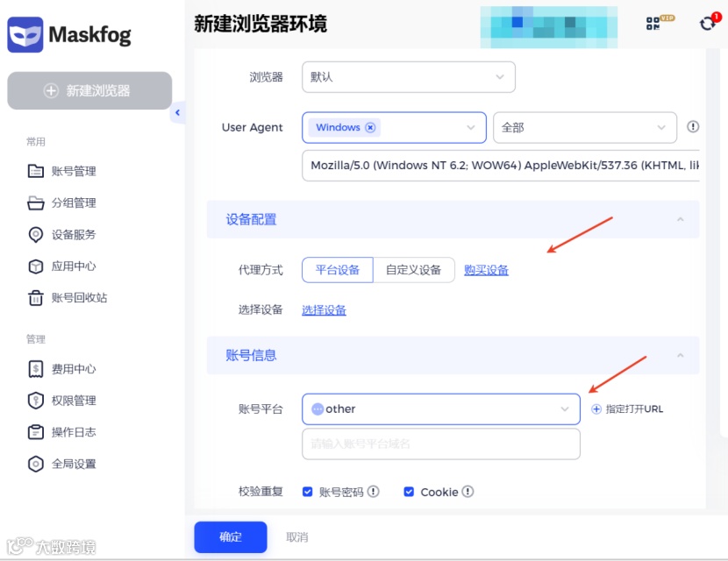Viewport: 728px width, 561px height.
Task: Open the 全部 version dropdown
Action: point(585,127)
